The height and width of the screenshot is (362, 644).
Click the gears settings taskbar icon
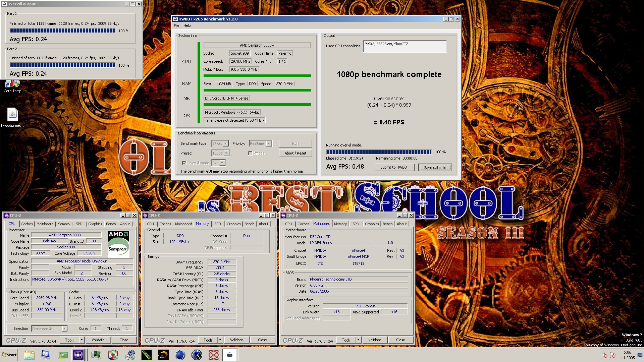pos(130,355)
